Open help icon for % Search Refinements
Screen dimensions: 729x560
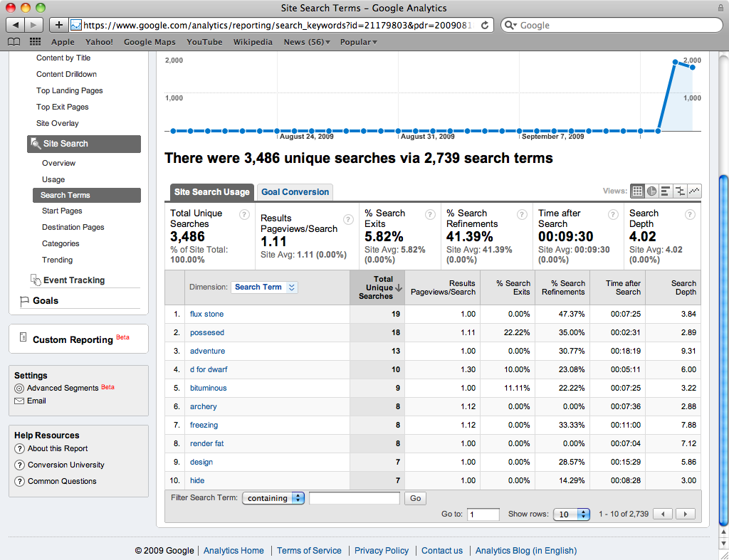coord(522,214)
